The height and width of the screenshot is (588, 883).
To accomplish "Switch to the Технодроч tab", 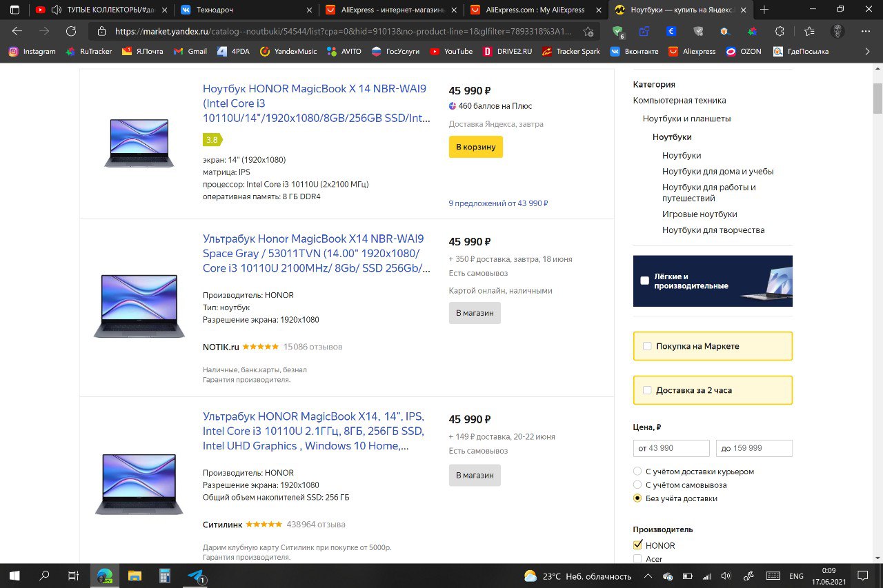I will click(x=245, y=10).
